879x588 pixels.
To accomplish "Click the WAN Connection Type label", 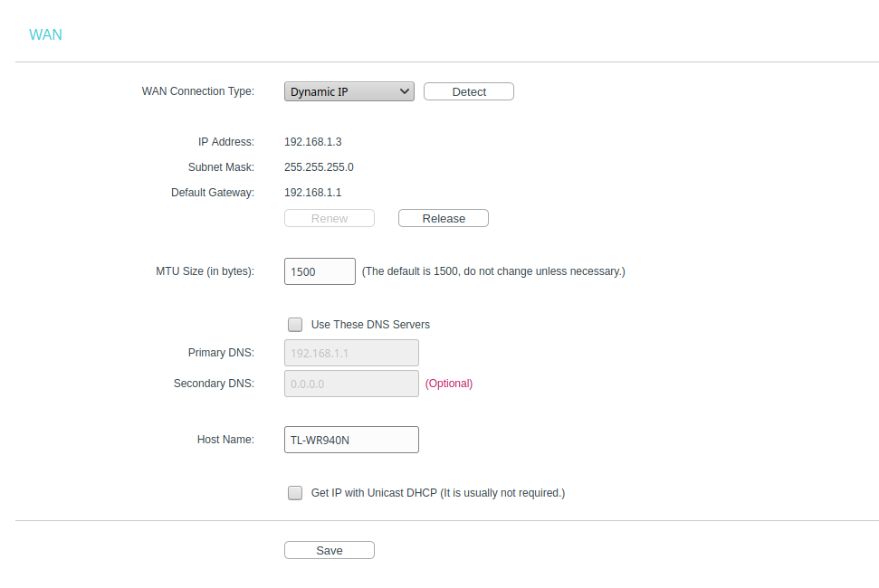I will pyautogui.click(x=198, y=91).
